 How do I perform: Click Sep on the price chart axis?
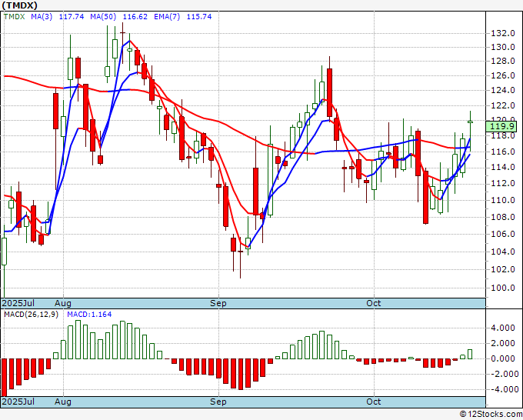point(218,303)
